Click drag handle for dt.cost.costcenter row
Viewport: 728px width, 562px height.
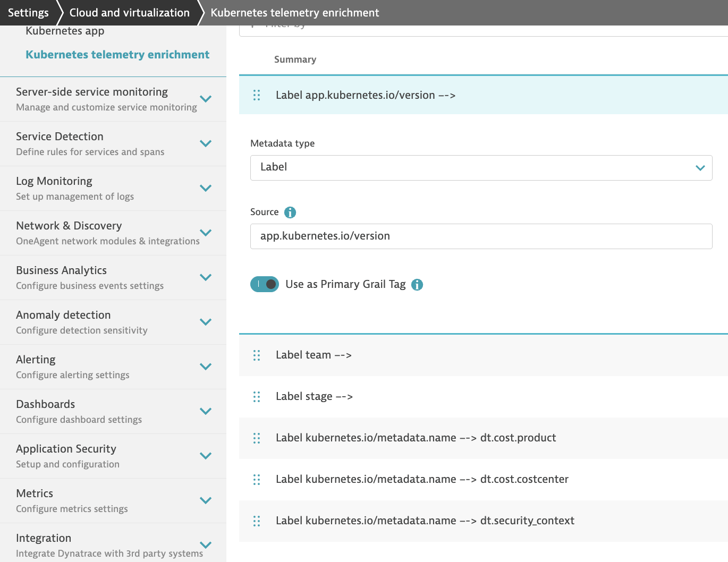point(257,480)
